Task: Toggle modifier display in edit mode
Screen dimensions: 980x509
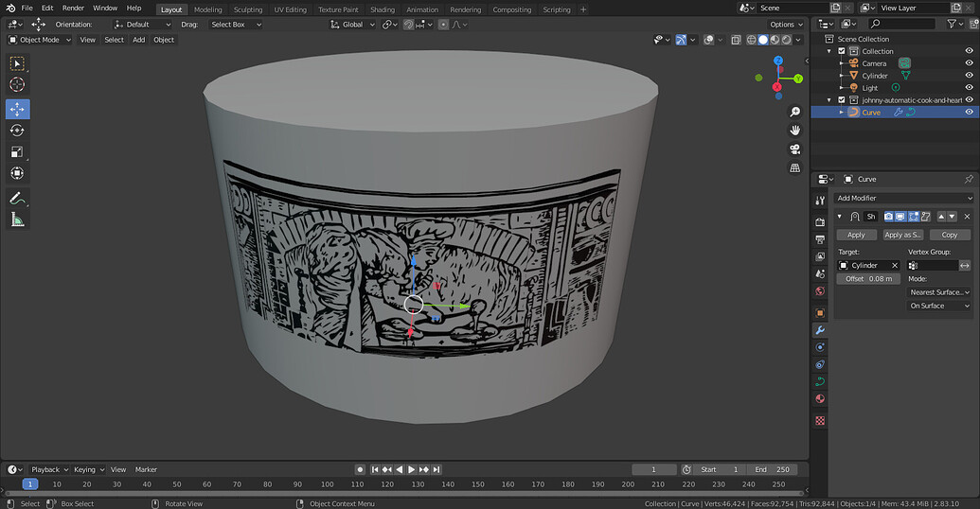Action: 913,217
